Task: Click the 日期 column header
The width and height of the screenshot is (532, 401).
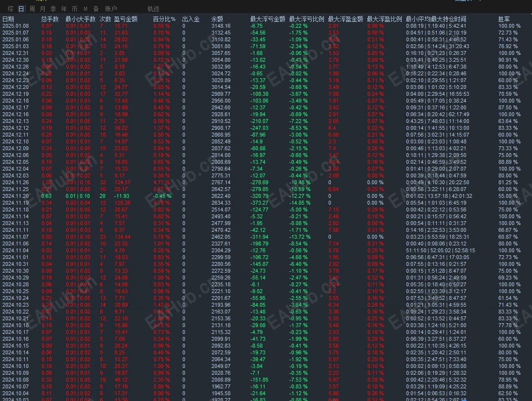Action: point(8,19)
